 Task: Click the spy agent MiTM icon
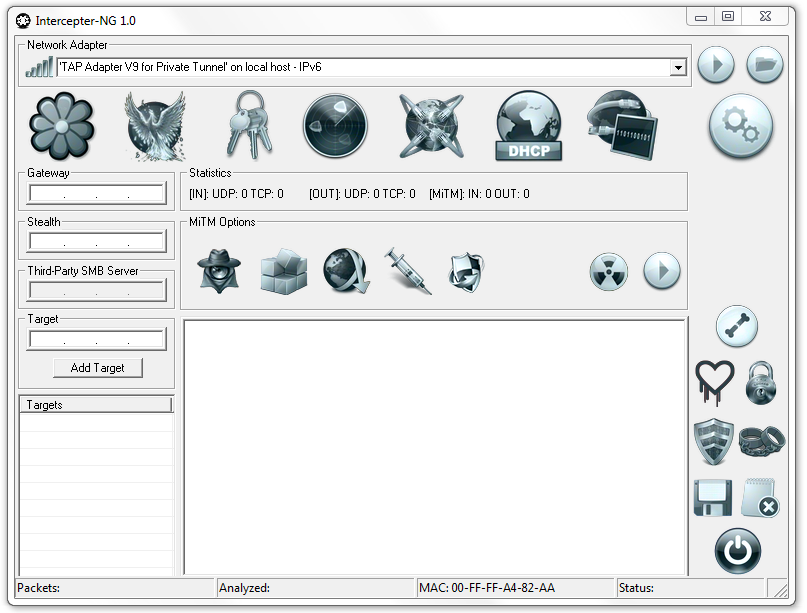coord(219,270)
